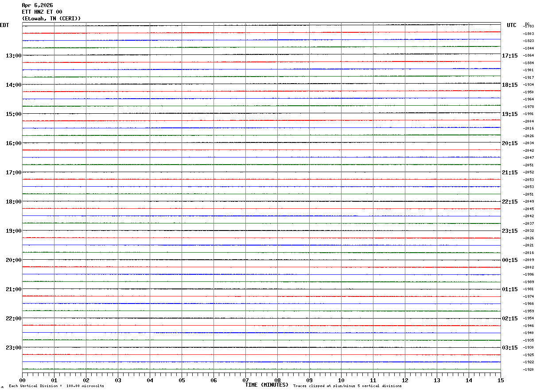This screenshot has height=392, width=536.
Task: Click the 17:15 UTC time label
Action: coord(510,56)
